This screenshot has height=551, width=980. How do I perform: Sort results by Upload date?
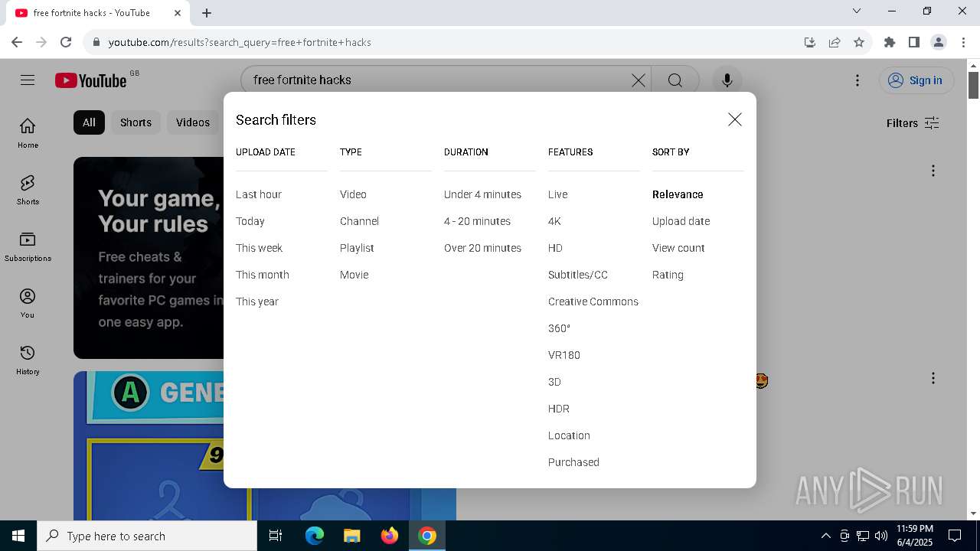point(681,221)
